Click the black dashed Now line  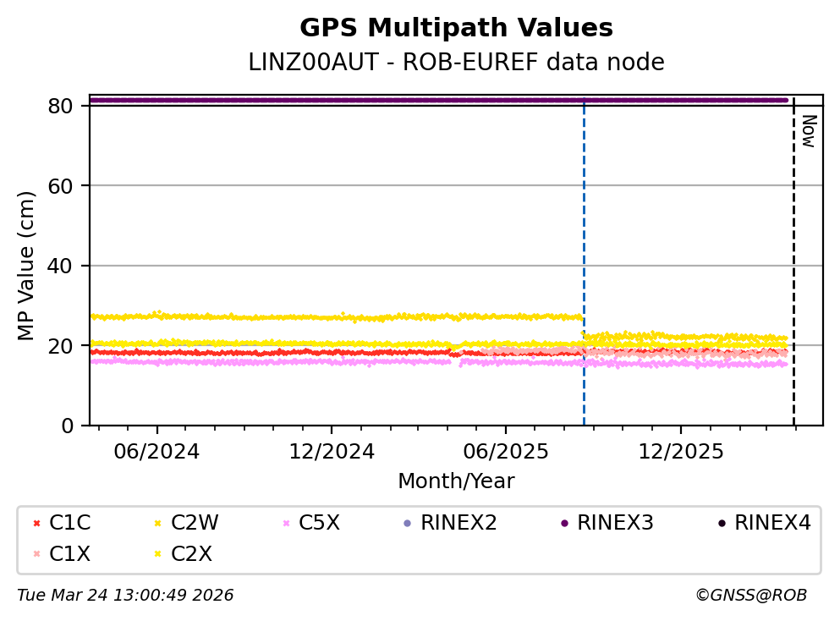point(793,254)
